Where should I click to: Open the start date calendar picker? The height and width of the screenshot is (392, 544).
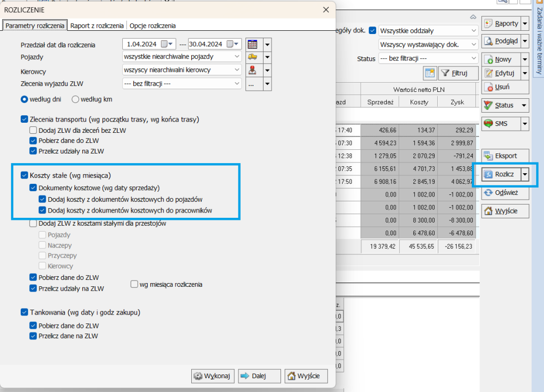tap(167, 44)
